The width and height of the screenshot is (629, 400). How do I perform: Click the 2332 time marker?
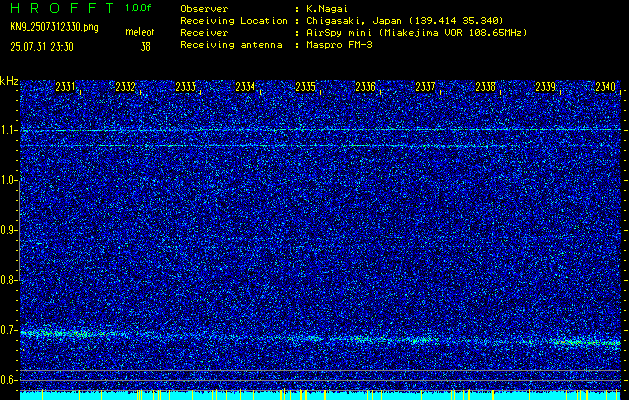125,87
